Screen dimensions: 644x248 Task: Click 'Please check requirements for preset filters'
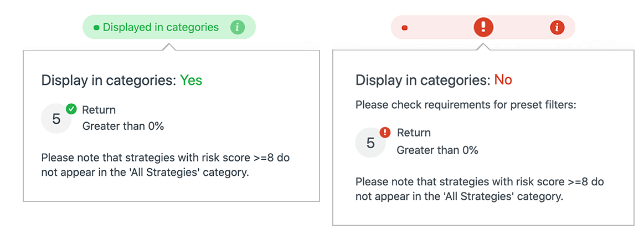[466, 104]
